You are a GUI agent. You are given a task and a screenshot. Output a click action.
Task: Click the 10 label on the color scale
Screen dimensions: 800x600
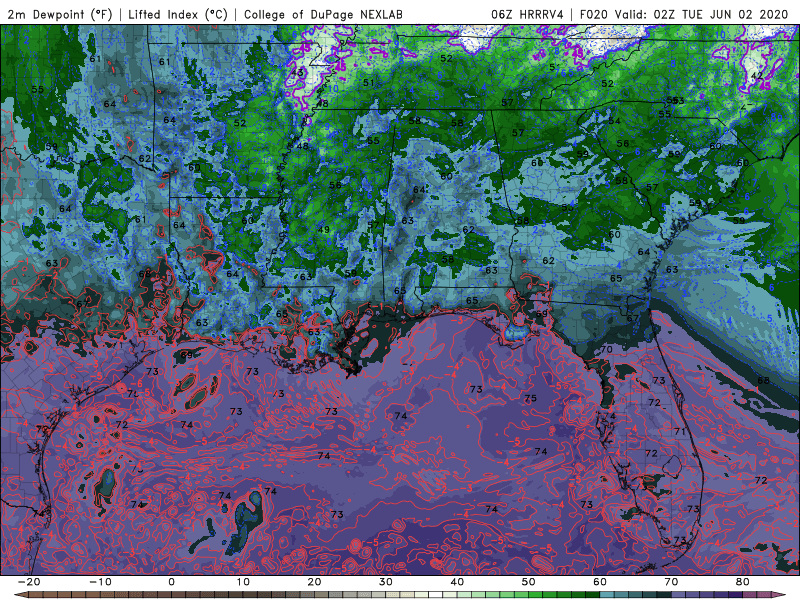(x=243, y=582)
